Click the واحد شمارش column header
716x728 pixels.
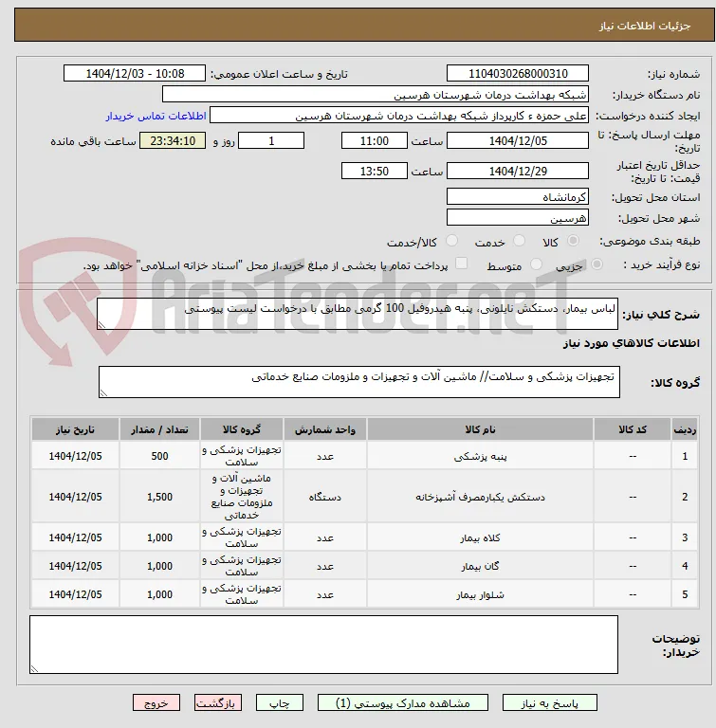coord(325,429)
